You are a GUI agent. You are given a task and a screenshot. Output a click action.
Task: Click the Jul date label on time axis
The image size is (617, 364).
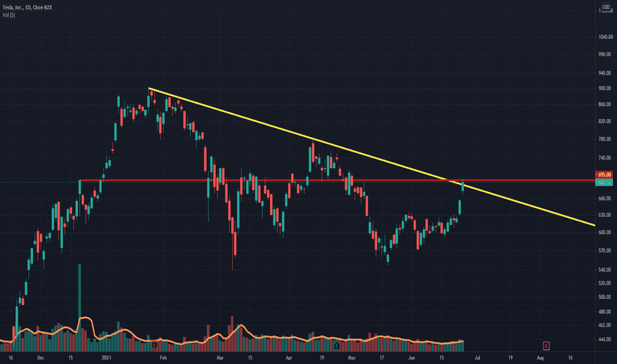pyautogui.click(x=477, y=357)
